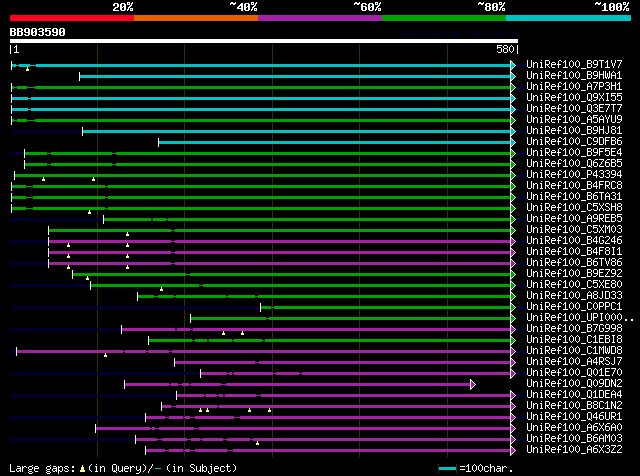The height and width of the screenshot is (476, 640).
Task: Open subject UniRef100_B9T1V7
Action: 574,65
